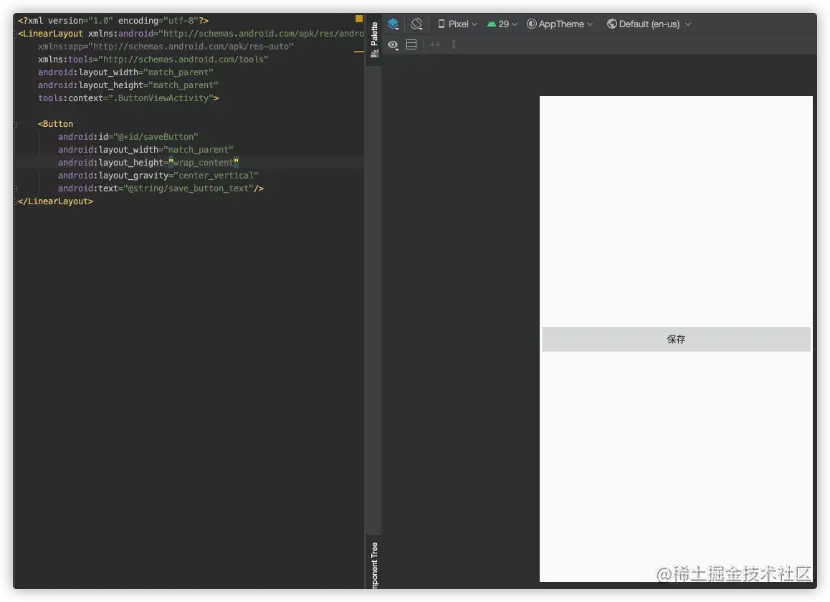Viewport: 830px width, 602px height.
Task: Open the AppTheme theme selector
Action: pos(560,24)
